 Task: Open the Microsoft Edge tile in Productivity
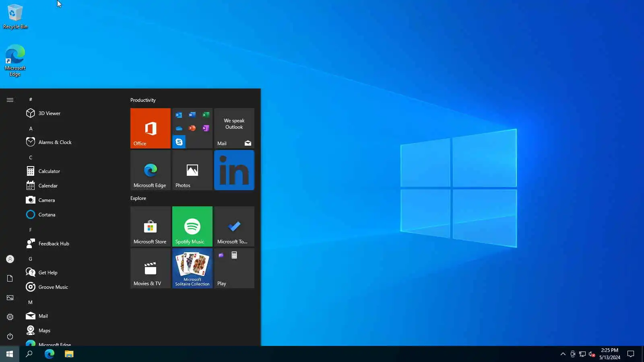(x=151, y=170)
